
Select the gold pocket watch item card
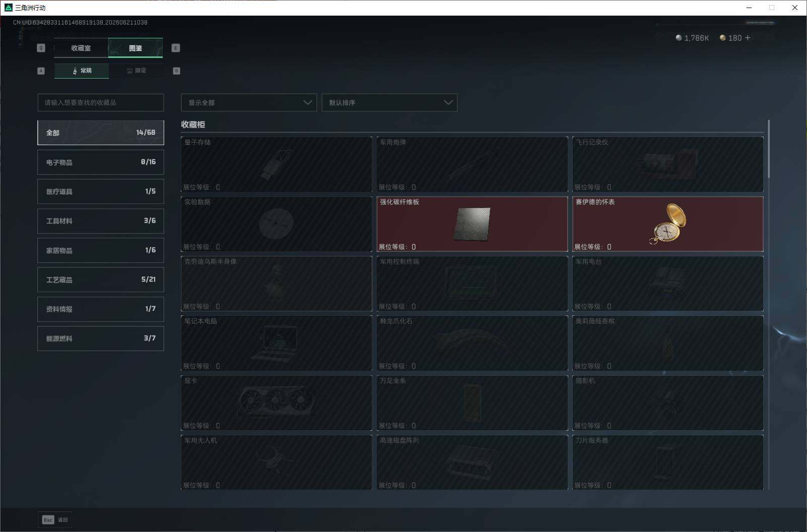click(667, 224)
